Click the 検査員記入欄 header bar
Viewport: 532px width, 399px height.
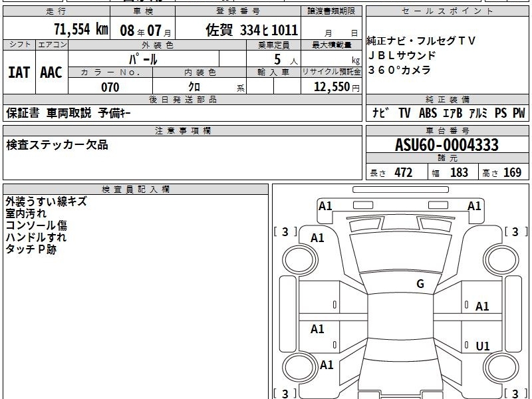(136, 190)
